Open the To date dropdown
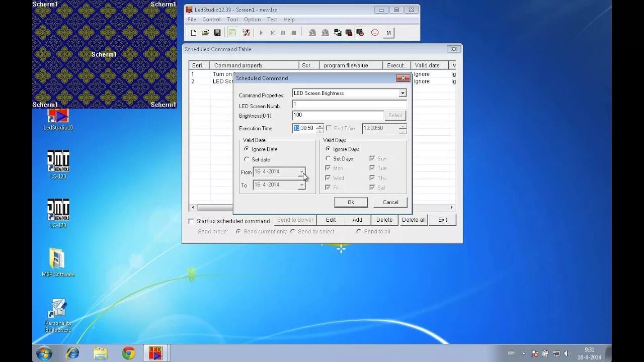Image resolution: width=644 pixels, height=362 pixels. (x=301, y=185)
